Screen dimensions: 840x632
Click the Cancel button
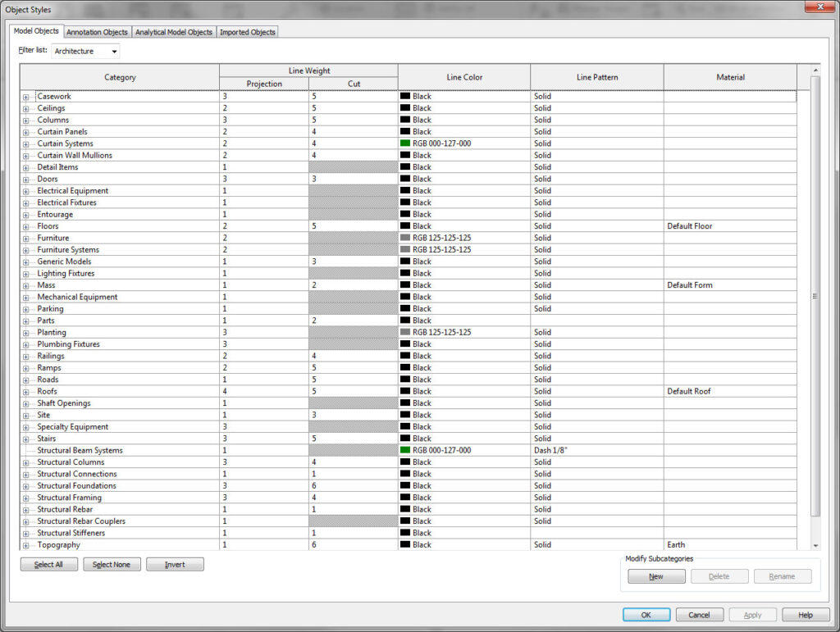tap(699, 615)
